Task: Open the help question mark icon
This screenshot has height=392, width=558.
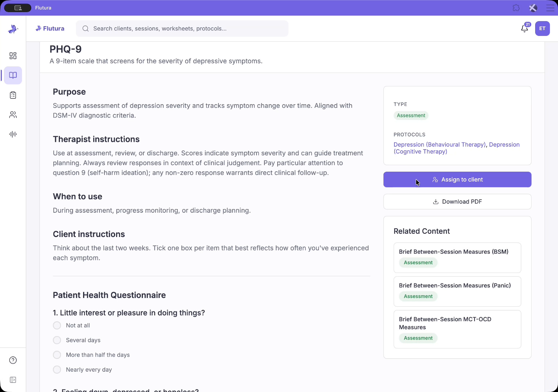Action: (13, 360)
